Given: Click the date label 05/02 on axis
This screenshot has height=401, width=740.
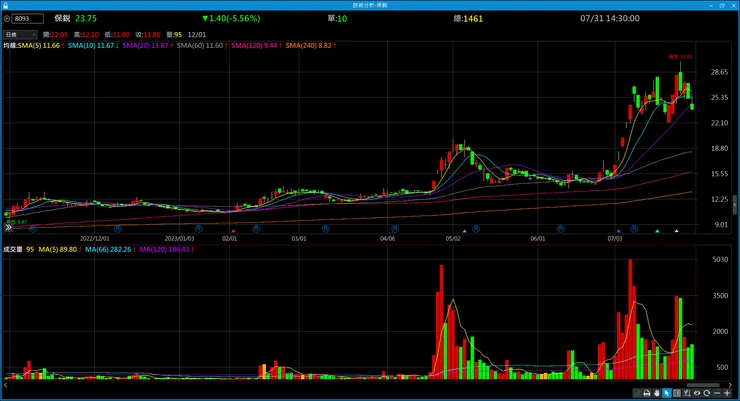Looking at the screenshot, I should coord(453,239).
